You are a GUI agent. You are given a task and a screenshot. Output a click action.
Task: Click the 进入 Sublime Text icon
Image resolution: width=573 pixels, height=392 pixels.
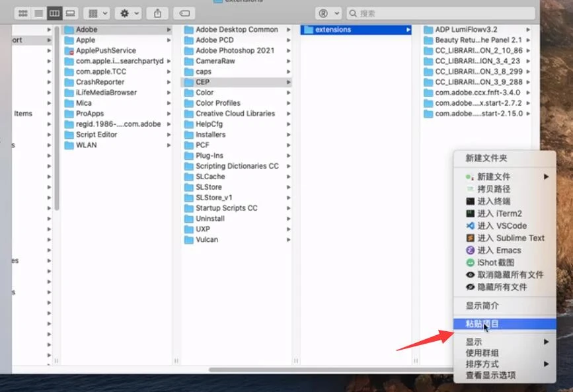tap(471, 238)
